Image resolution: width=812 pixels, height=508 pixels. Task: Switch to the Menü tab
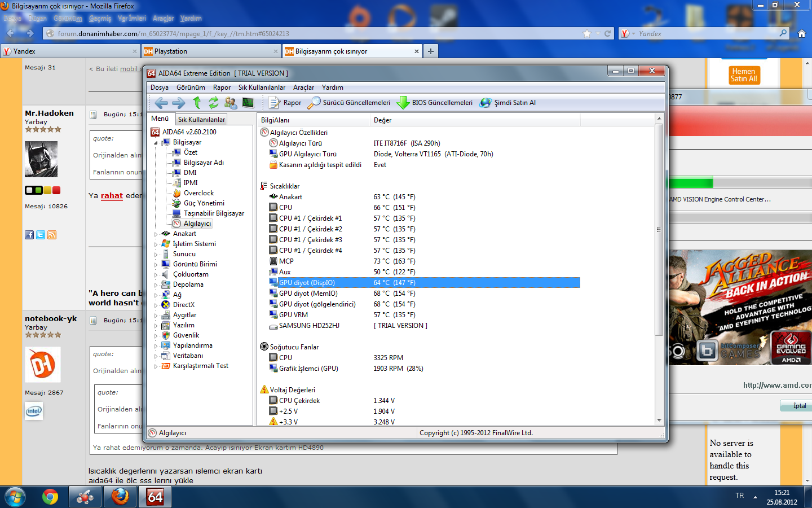[x=160, y=119]
